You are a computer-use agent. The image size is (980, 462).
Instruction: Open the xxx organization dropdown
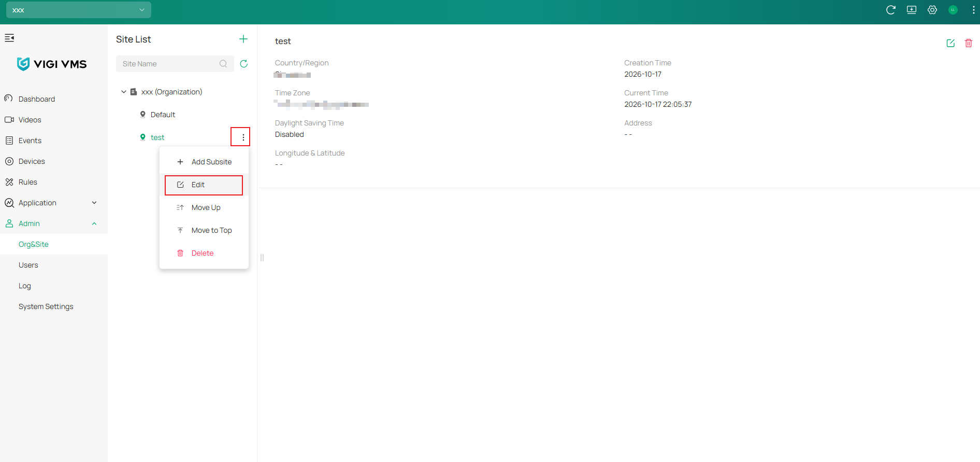click(x=79, y=10)
